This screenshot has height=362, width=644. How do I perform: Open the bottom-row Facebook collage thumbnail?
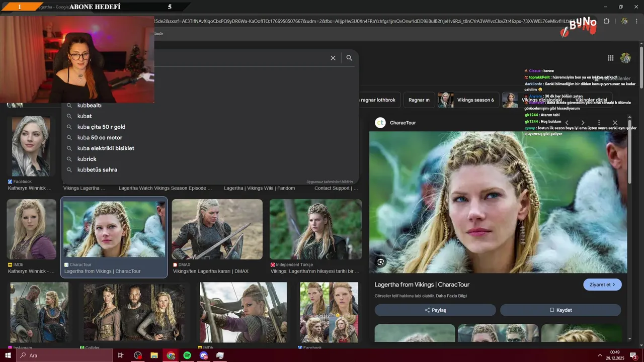click(329, 312)
